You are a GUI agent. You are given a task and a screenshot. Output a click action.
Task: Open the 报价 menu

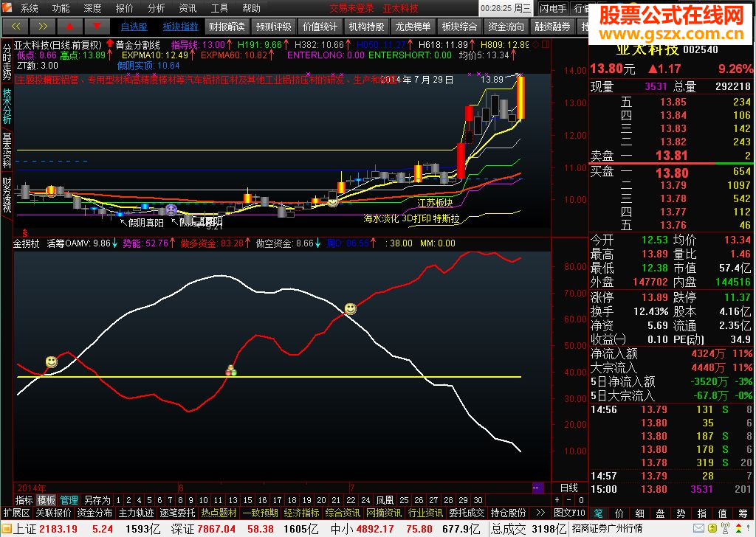tap(124, 8)
